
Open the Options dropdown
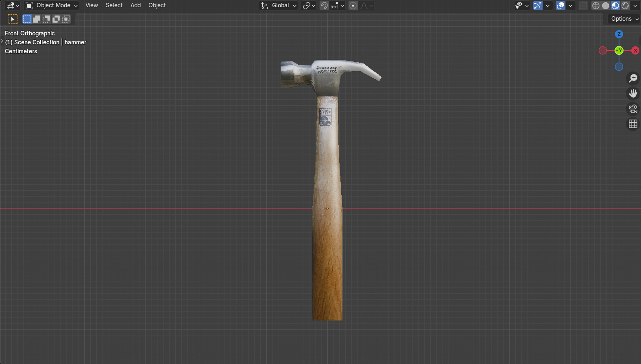(x=624, y=19)
